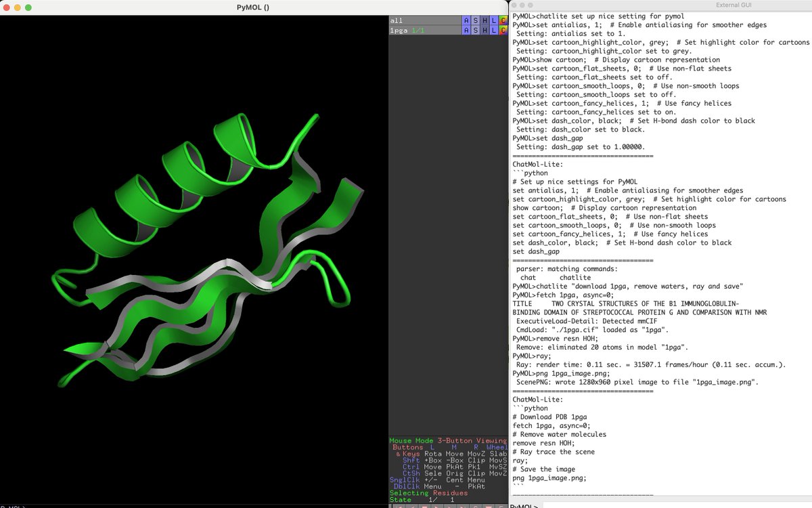Click the green zoom button of PyMOL window
The width and height of the screenshot is (812, 508).
tap(28, 7)
